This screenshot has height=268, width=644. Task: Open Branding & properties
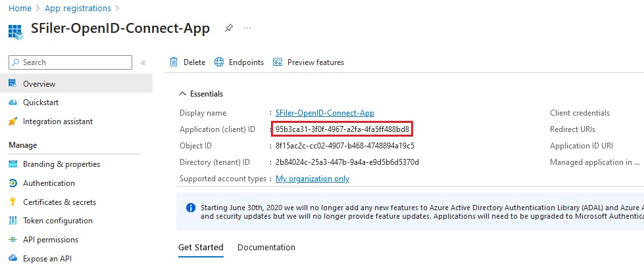point(62,164)
